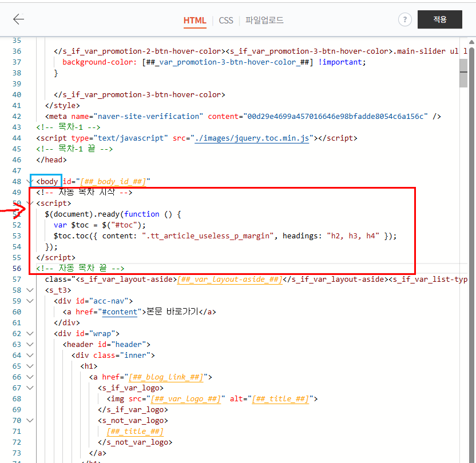Image resolution: width=476 pixels, height=463 pixels.
Task: Click the closing </script> tag on line 55
Action: click(56, 258)
